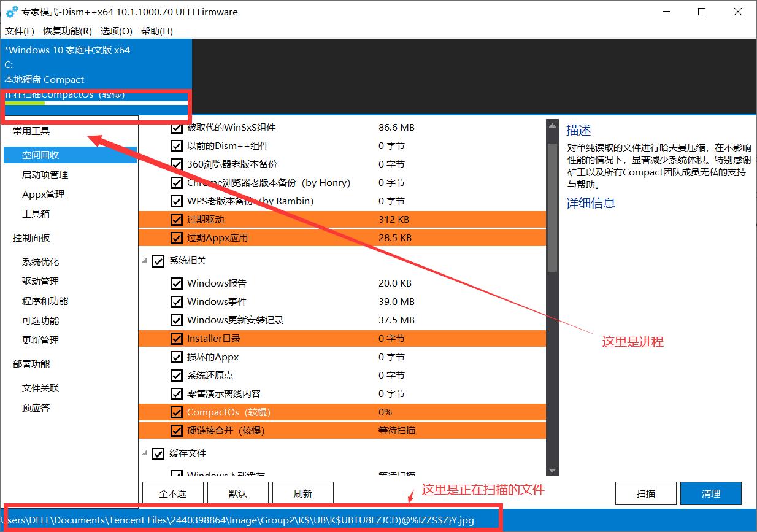
Task: Click the Dism++ gear icon in title bar
Action: [12, 11]
